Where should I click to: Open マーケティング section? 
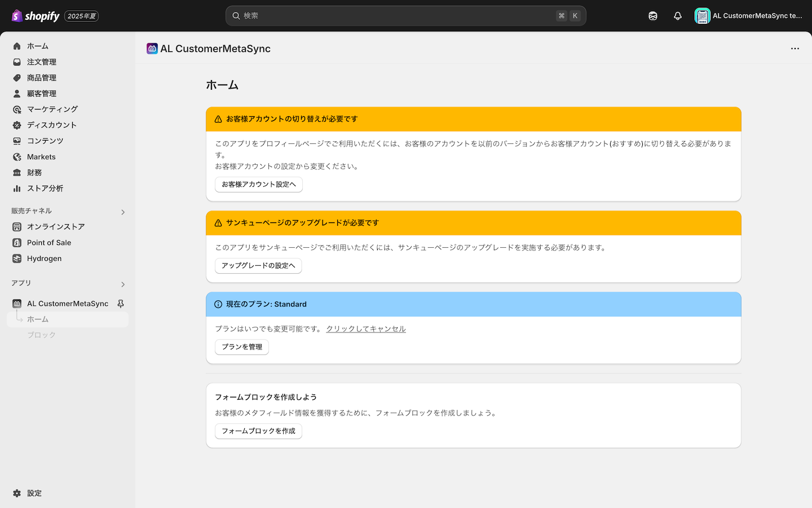(x=68, y=110)
